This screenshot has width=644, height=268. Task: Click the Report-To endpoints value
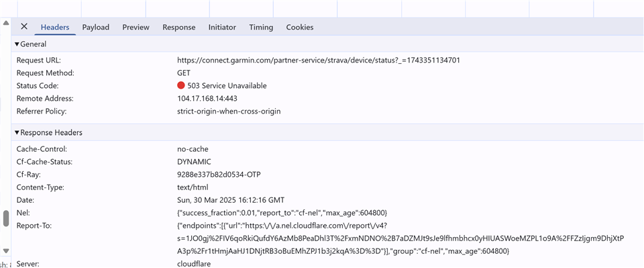(x=401, y=238)
